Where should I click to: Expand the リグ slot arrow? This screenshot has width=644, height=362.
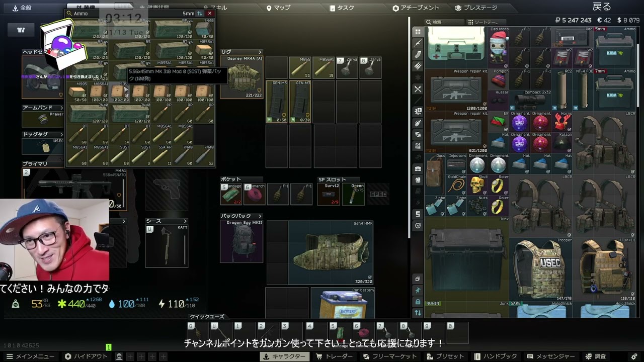tap(260, 52)
